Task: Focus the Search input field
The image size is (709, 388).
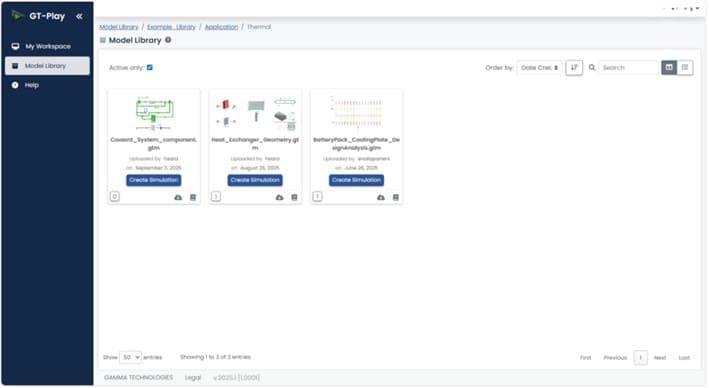Action: pos(628,68)
